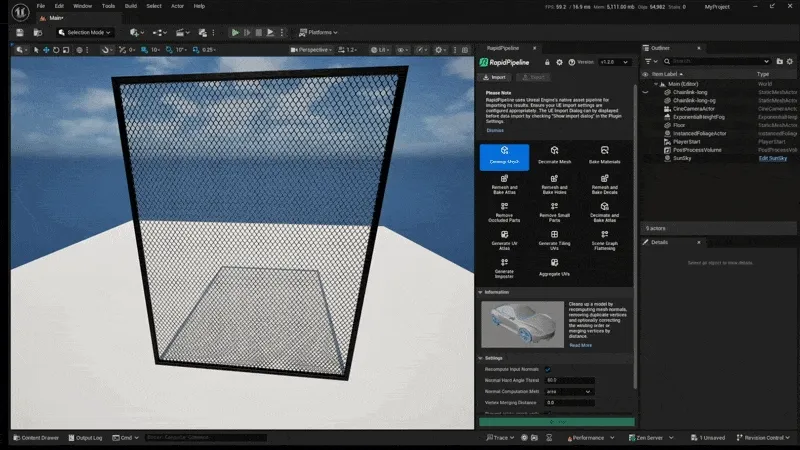Open the Selection Mode dropdown
Viewport: 800px width, 450px height.
coord(84,32)
